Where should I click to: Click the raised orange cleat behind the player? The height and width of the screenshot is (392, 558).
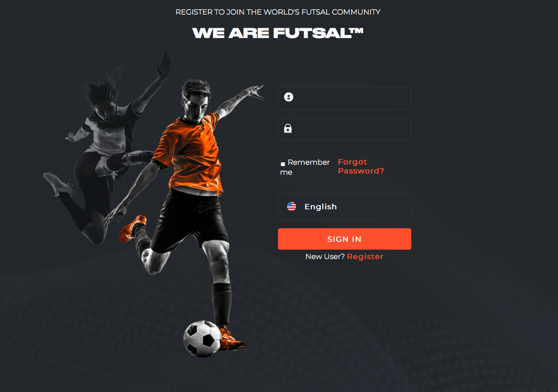coord(133,228)
